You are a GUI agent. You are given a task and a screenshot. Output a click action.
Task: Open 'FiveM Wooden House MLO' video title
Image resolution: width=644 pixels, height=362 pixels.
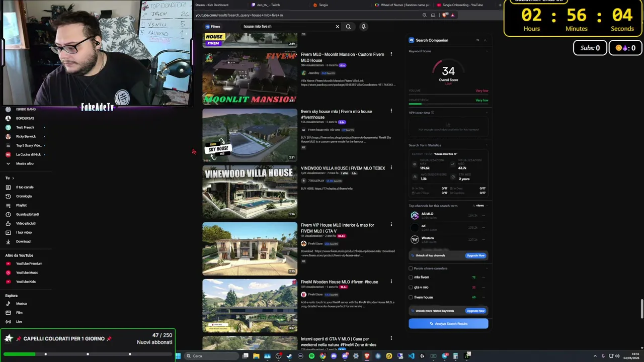tap(339, 282)
